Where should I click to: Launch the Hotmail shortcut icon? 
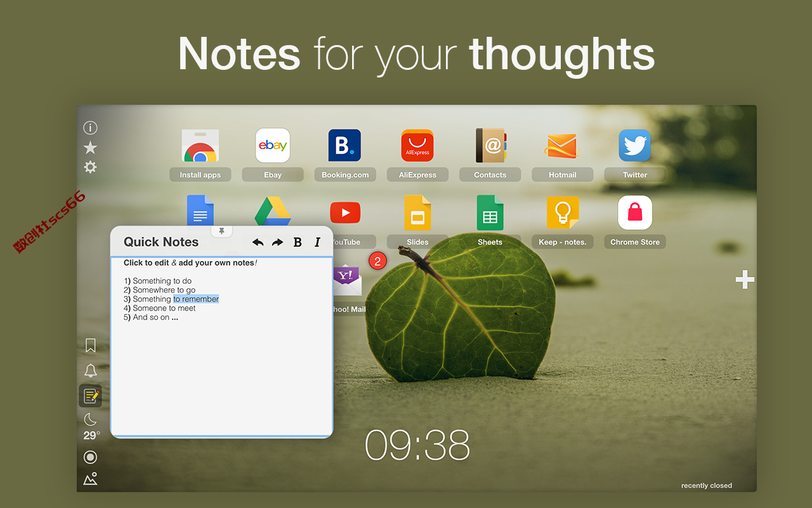click(562, 145)
